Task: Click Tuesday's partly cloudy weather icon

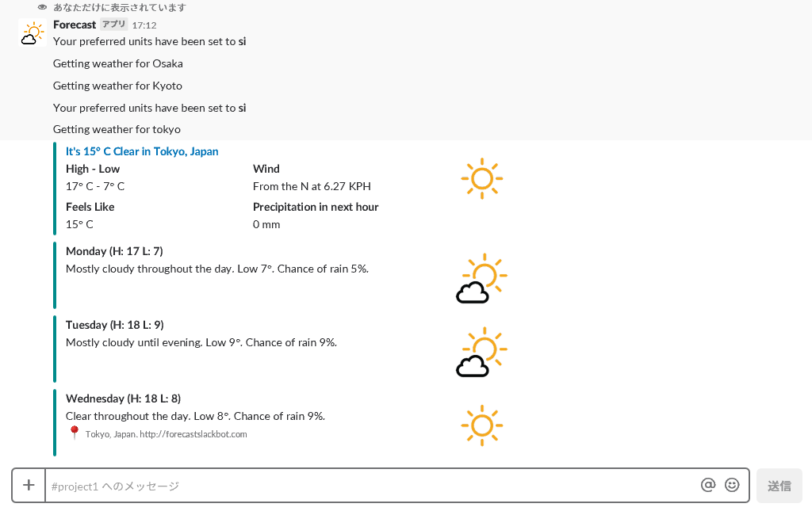Action: tap(481, 353)
